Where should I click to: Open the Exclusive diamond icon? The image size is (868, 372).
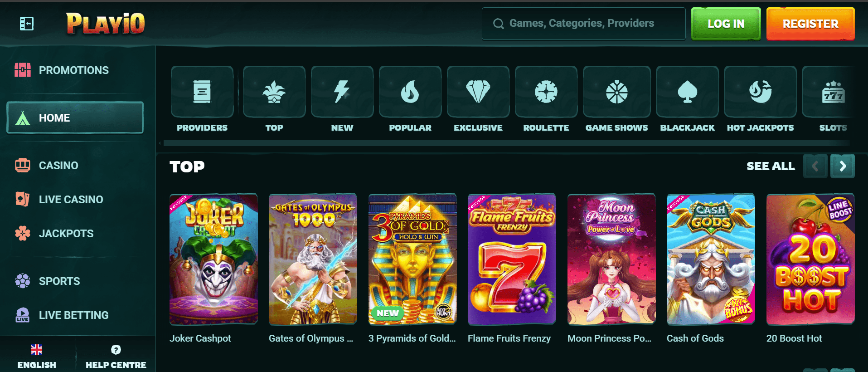pyautogui.click(x=478, y=92)
